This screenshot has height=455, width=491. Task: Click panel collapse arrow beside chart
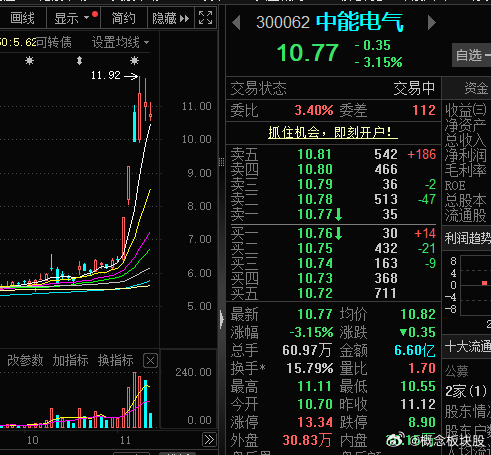(x=222, y=319)
